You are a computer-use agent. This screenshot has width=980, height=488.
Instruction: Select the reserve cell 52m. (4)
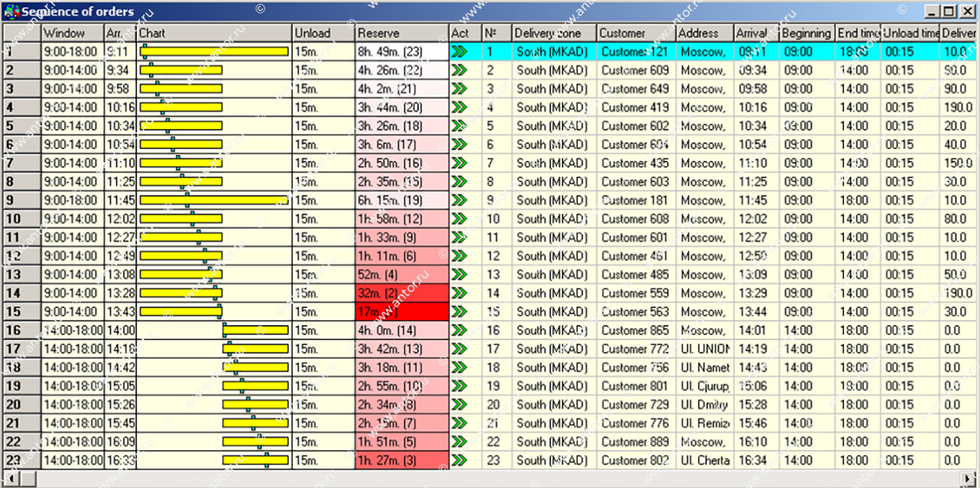pyautogui.click(x=402, y=274)
